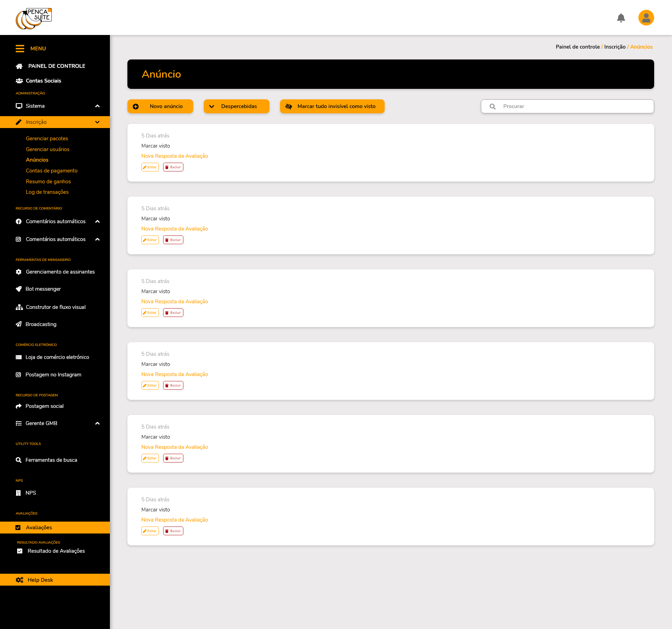Image resolution: width=672 pixels, height=629 pixels.
Task: Open the Despercebidas dropdown
Action: (x=236, y=106)
